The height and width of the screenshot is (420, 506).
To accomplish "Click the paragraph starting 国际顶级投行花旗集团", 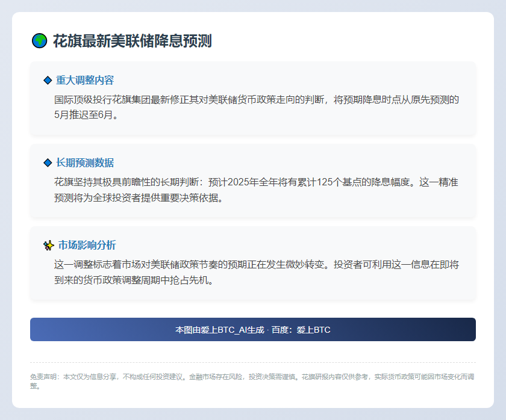I will coord(257,107).
